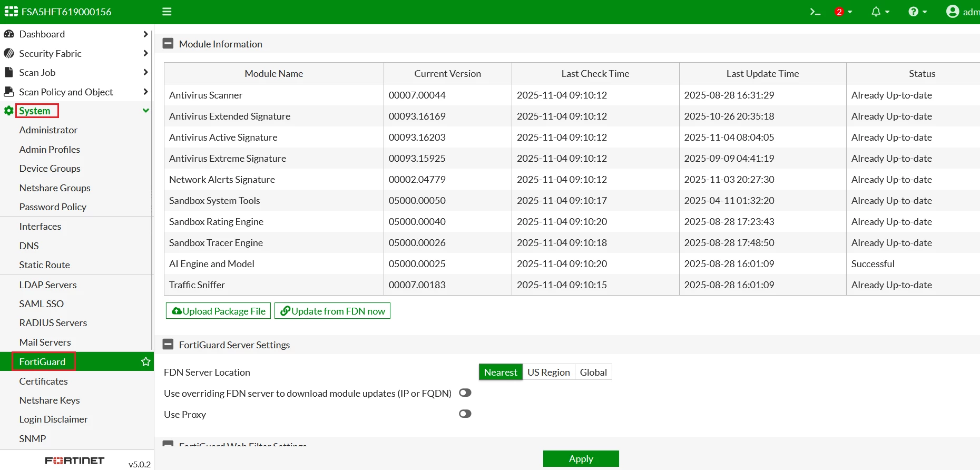This screenshot has height=470, width=980.
Task: Expand the Security Fabric chevron
Action: [145, 53]
